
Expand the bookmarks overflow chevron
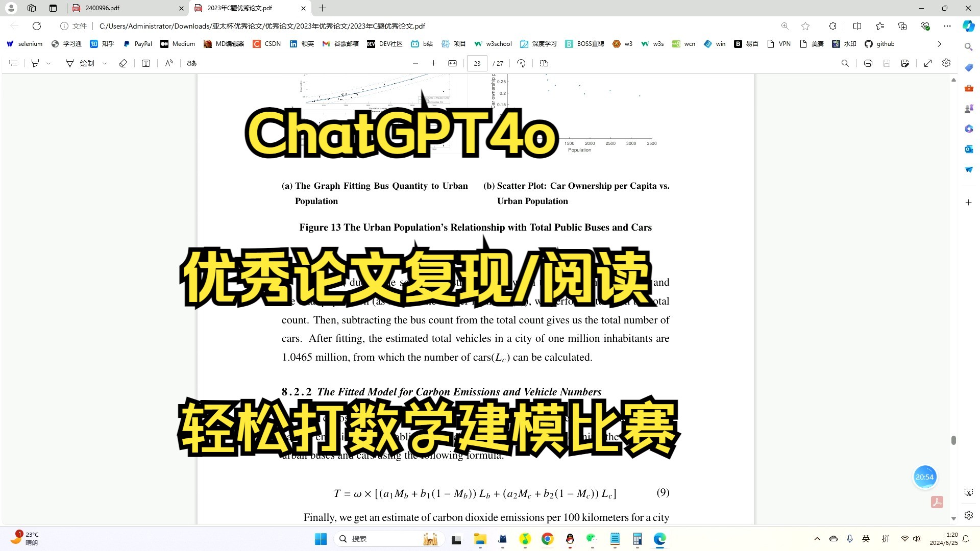coord(939,44)
